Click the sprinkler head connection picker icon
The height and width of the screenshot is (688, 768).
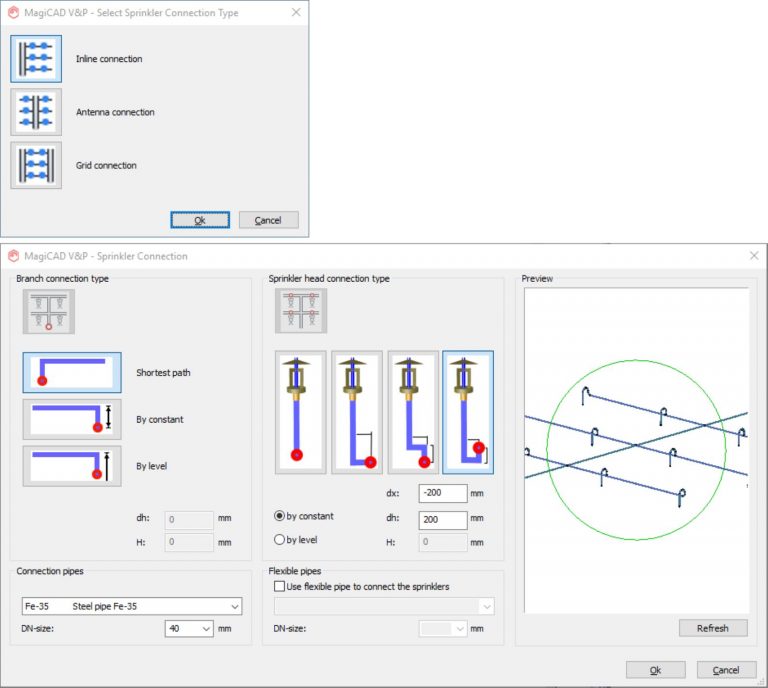coord(301,310)
